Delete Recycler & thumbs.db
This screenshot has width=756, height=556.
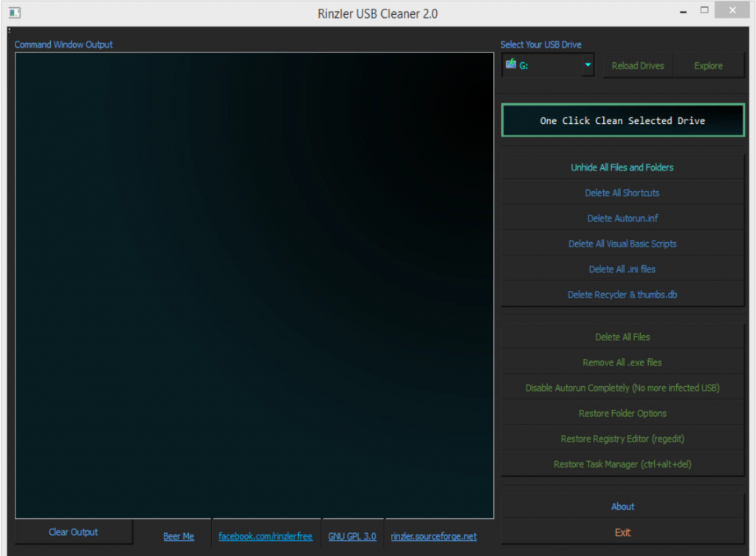(x=622, y=295)
